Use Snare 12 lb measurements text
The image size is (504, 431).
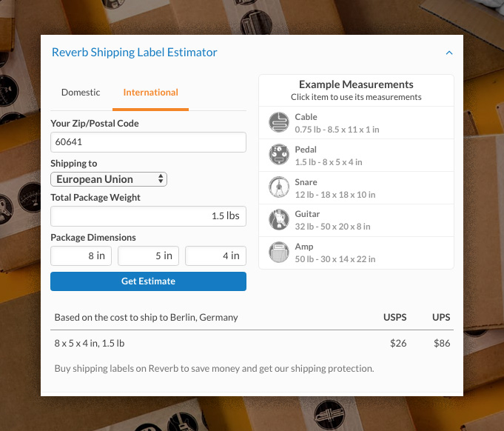[335, 195]
